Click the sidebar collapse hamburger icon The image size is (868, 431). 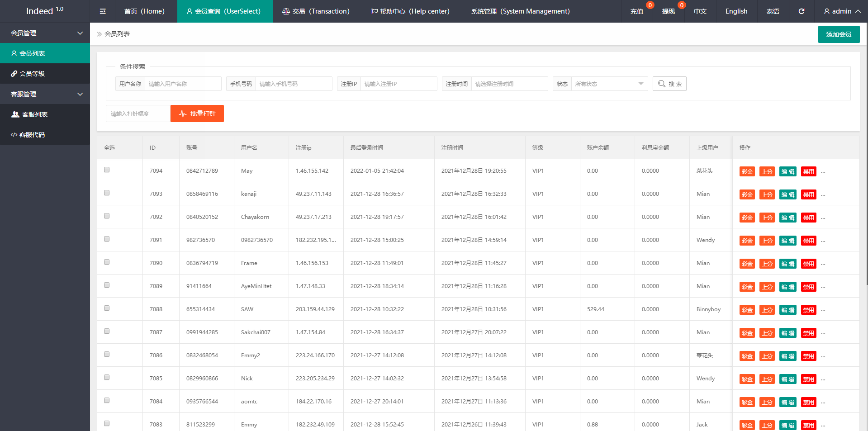click(x=103, y=11)
